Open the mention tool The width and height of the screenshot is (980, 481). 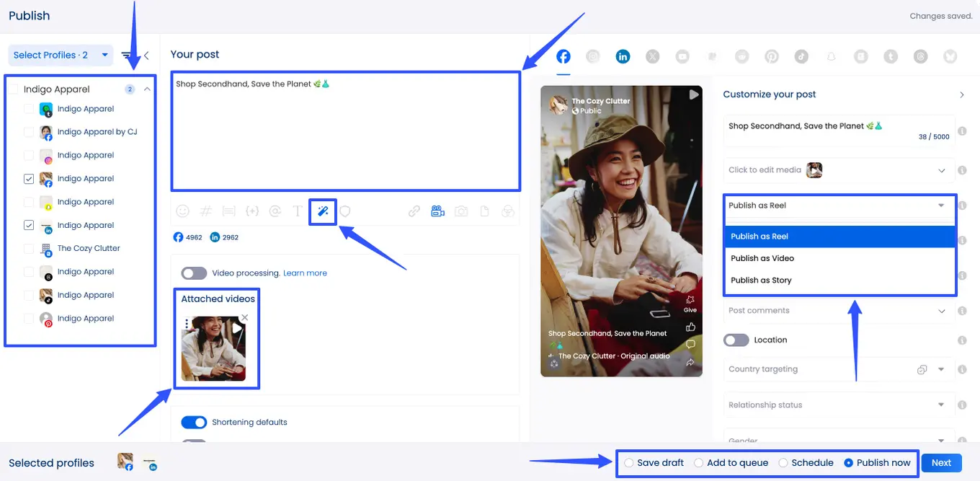(275, 211)
